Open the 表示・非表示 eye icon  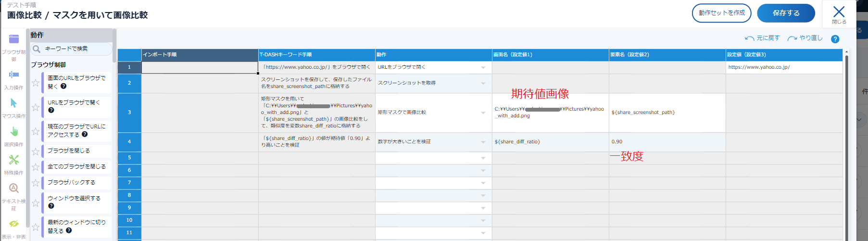point(14,223)
